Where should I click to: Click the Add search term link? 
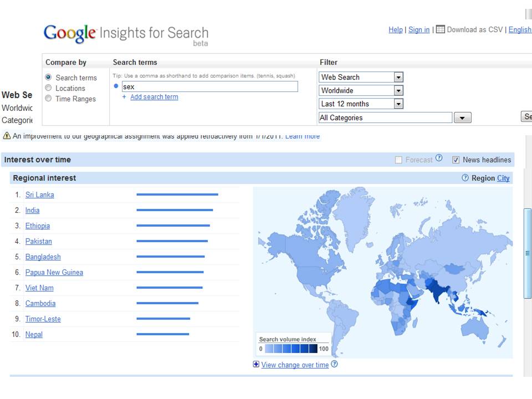click(154, 97)
